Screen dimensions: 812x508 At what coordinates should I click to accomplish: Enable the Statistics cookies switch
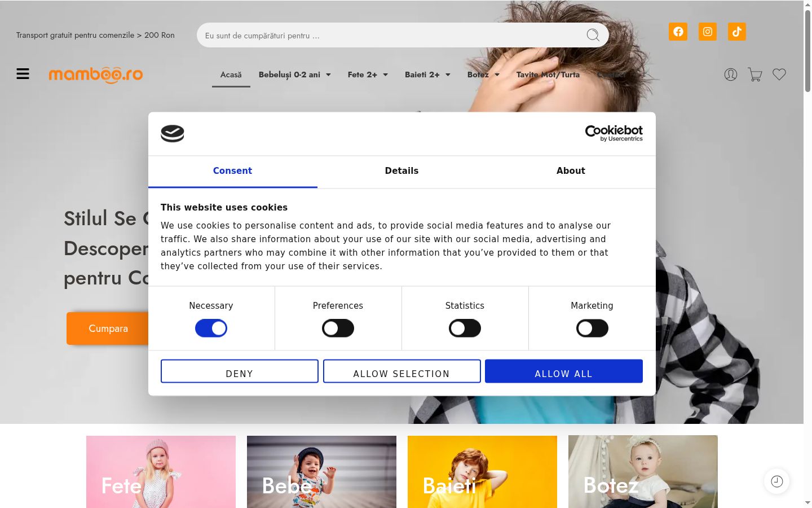coord(465,328)
